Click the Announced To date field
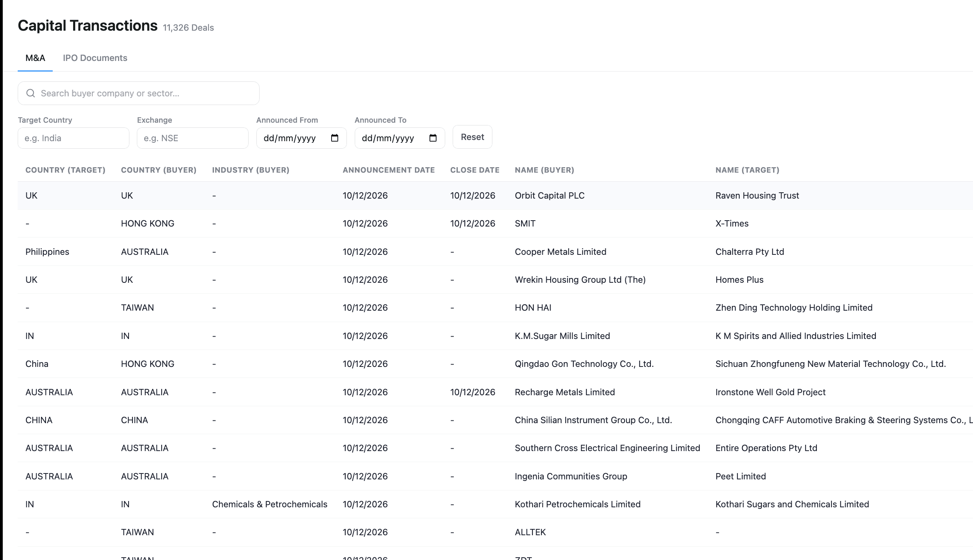 pyautogui.click(x=400, y=138)
